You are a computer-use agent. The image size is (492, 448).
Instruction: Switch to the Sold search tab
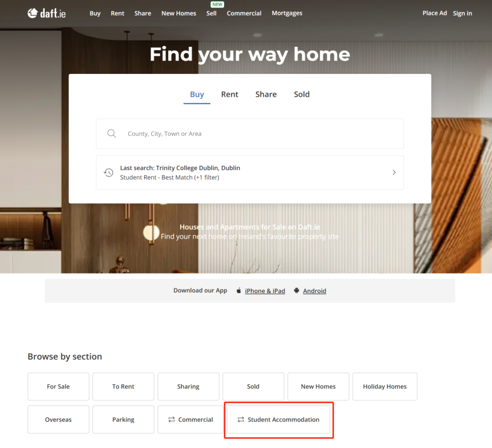point(302,94)
